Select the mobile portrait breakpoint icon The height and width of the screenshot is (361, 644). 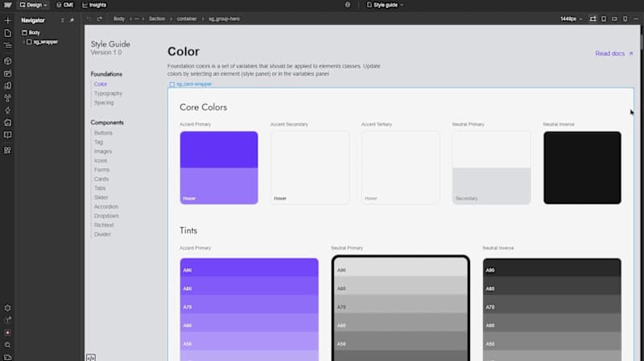(625, 19)
